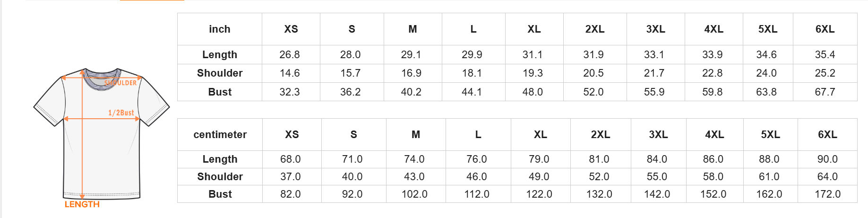868x218 pixels.
Task: Click the 81.0 length value for 2XL
Action: [599, 159]
